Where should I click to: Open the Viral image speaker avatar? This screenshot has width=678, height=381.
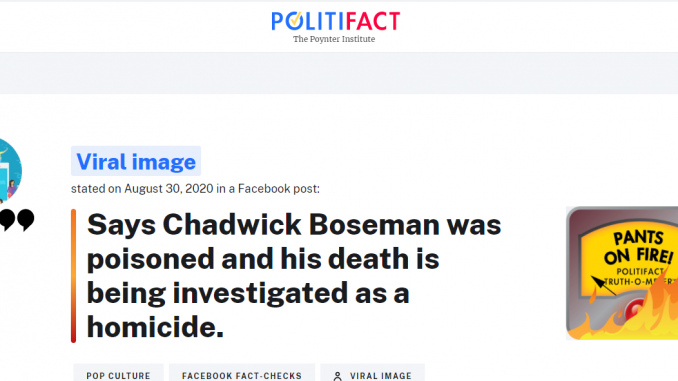(x=9, y=171)
